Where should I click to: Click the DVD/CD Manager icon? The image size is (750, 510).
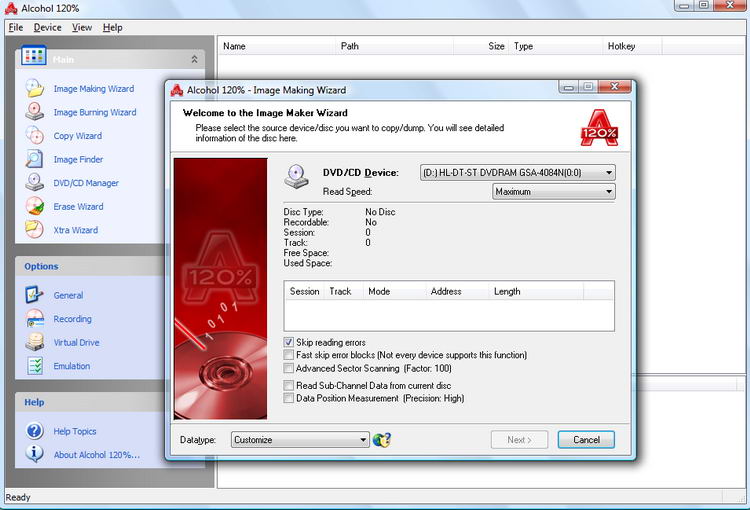[x=35, y=183]
